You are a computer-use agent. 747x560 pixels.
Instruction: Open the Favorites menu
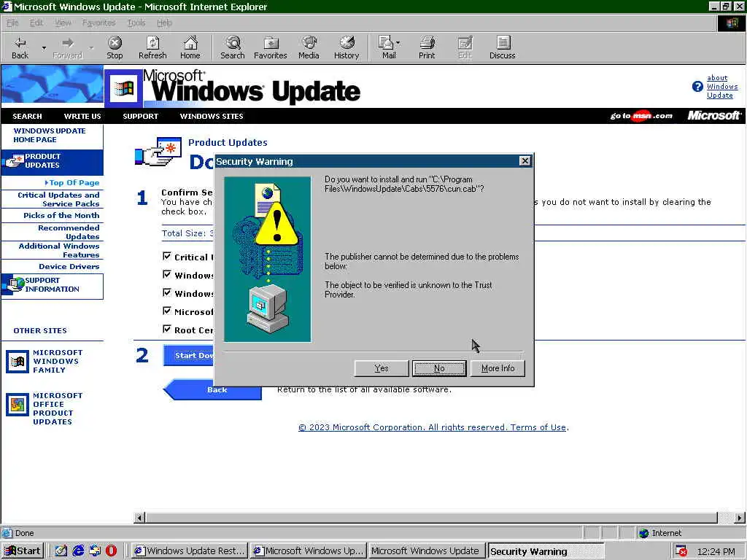[98, 23]
